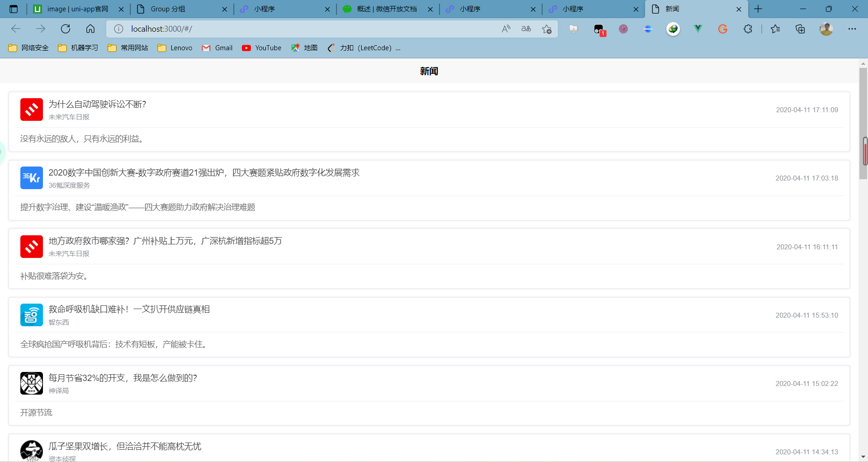The width and height of the screenshot is (868, 462).
Task: Open the extensions puzzle icon
Action: pos(748,29)
